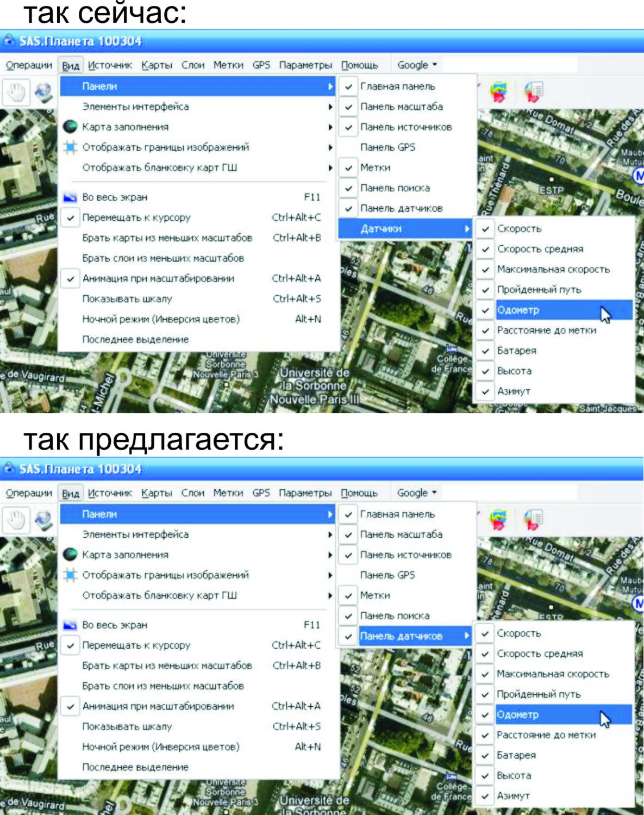The width and height of the screenshot is (644, 815).
Task: Open the Параметры menu in the upper menu bar
Action: 305,65
